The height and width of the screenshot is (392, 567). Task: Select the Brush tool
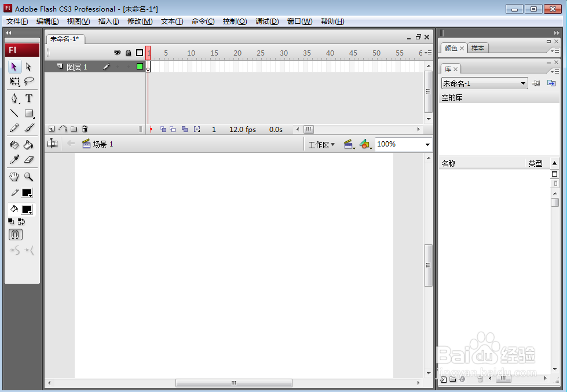[29, 127]
